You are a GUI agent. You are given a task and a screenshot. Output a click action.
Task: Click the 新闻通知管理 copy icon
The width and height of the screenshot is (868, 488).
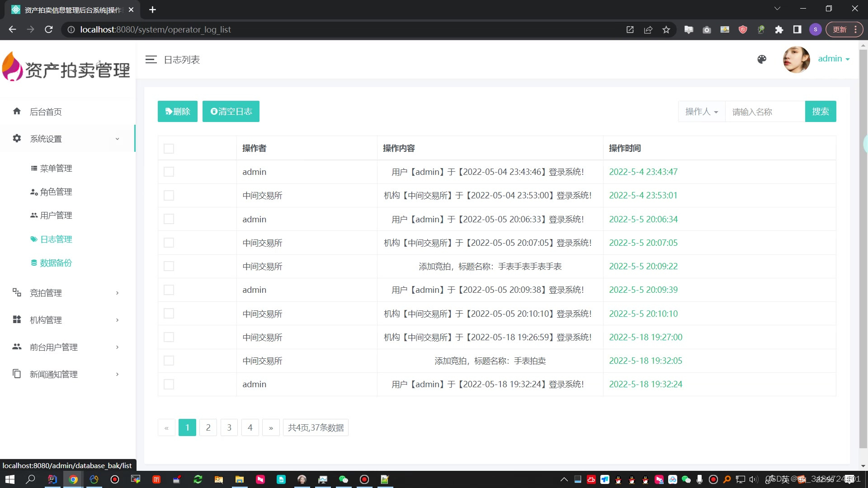tap(17, 374)
